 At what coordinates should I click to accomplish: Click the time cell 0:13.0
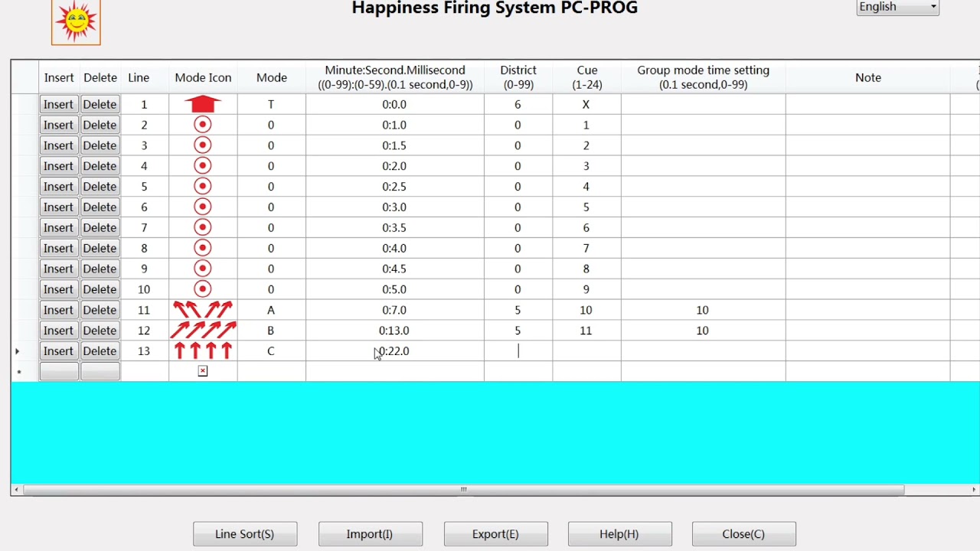395,331
